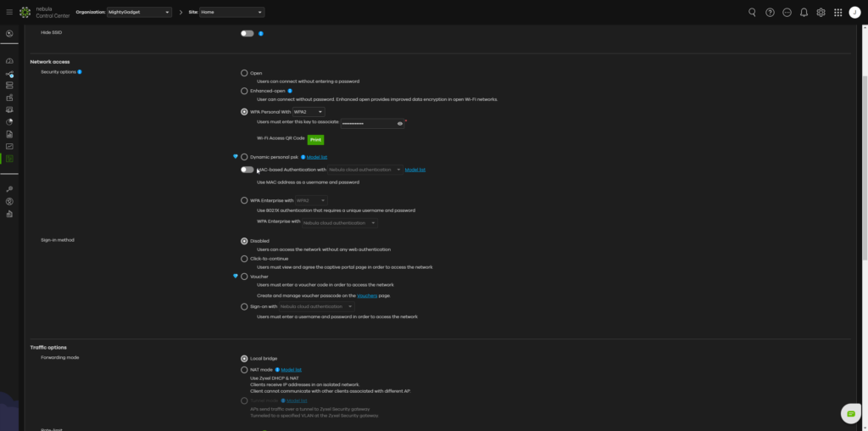Expand the Site Home dropdown
This screenshot has height=431, width=868.
[x=231, y=12]
